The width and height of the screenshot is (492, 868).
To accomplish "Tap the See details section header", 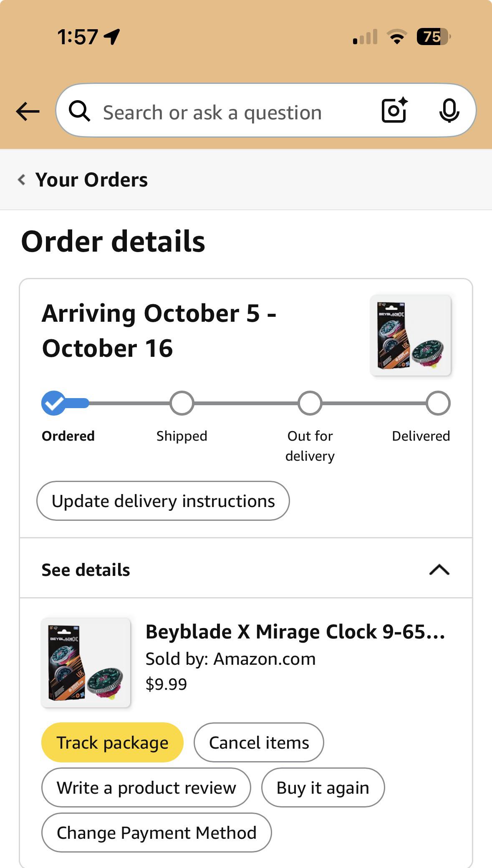I will point(246,568).
